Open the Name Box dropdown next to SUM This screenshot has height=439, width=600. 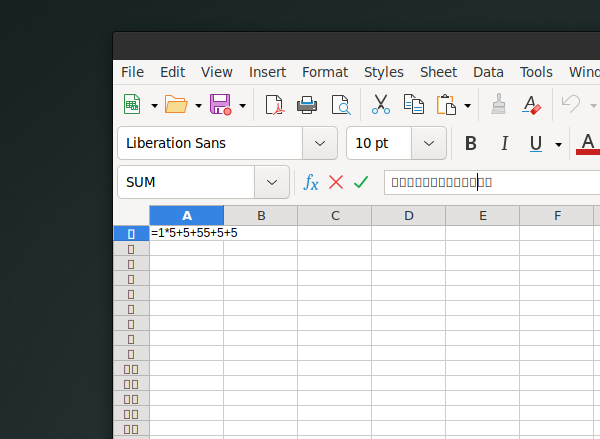coord(272,182)
